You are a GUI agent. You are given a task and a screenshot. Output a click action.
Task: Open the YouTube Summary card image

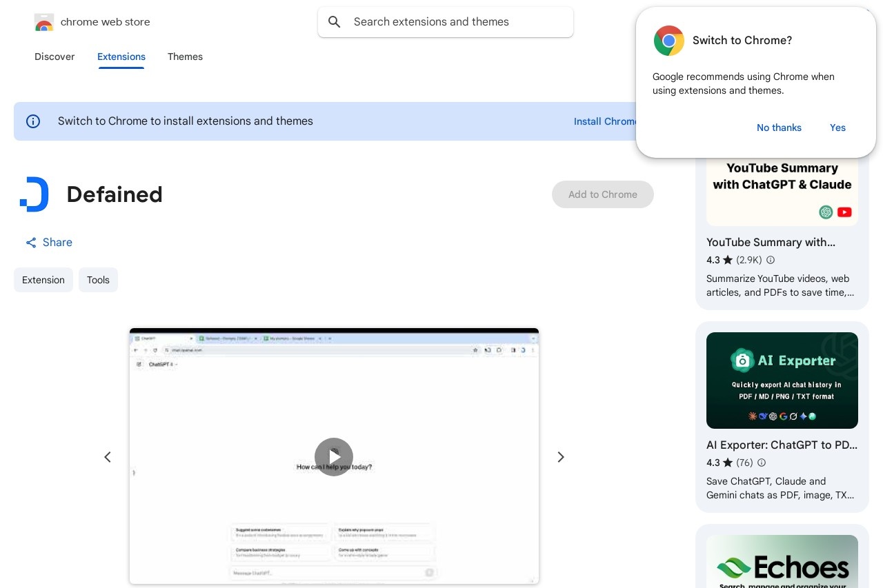click(x=782, y=191)
